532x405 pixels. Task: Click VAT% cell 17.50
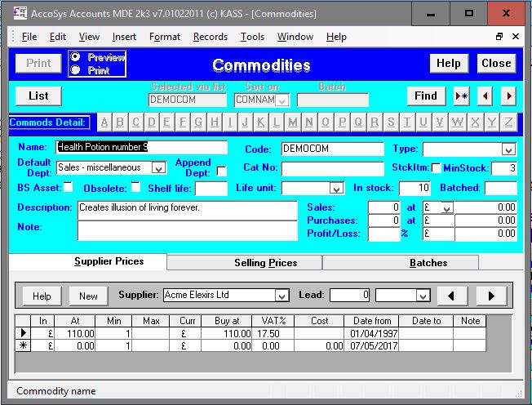pos(273,333)
